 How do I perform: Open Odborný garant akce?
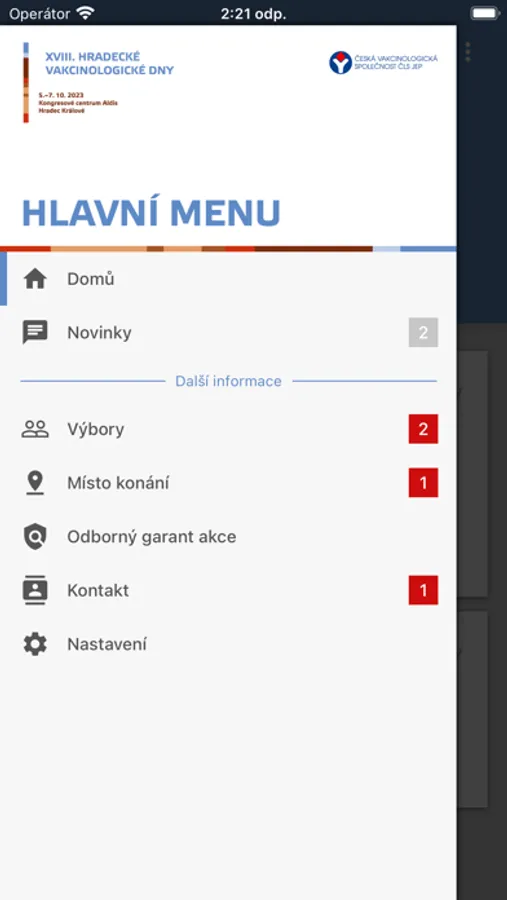(x=229, y=537)
